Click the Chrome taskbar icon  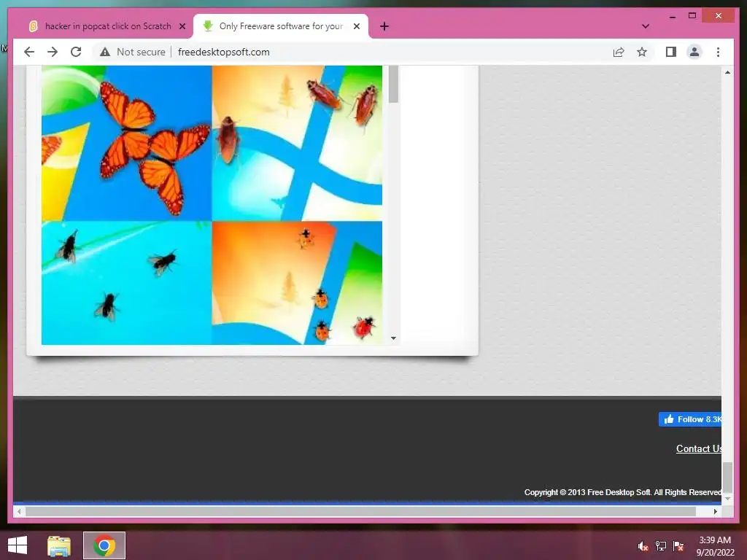[104, 545]
